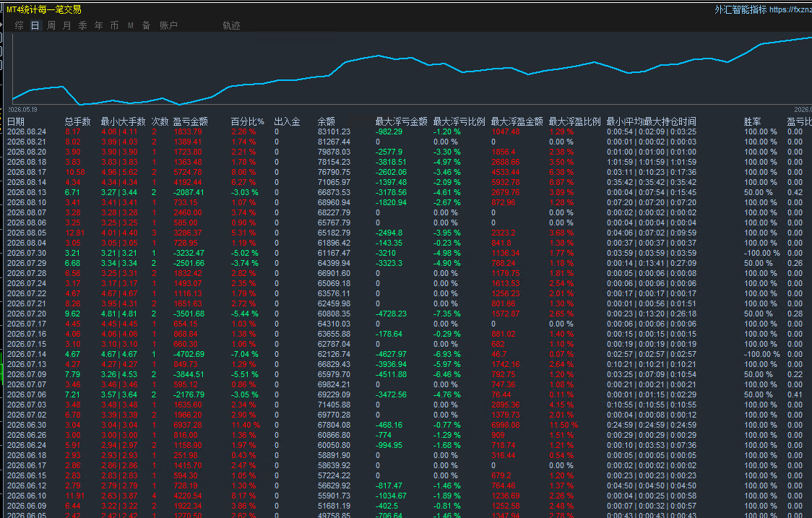Select the 2026.08.21 date row

click(x=27, y=142)
